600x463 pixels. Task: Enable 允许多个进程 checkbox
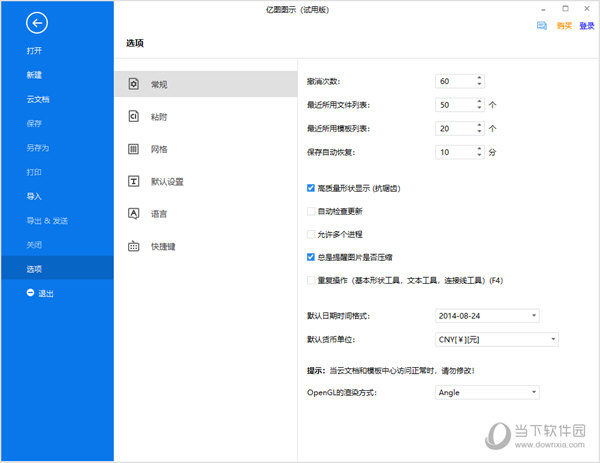tap(311, 234)
